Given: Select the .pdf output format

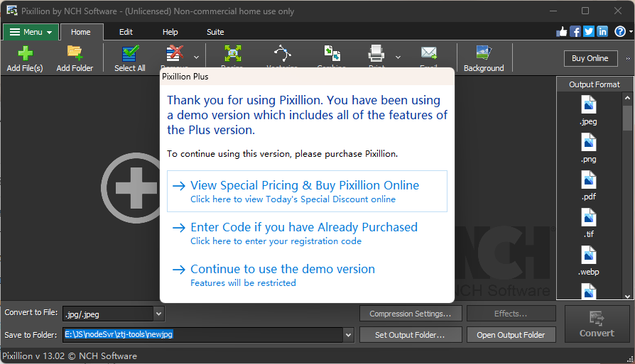Looking at the screenshot, I should [588, 186].
